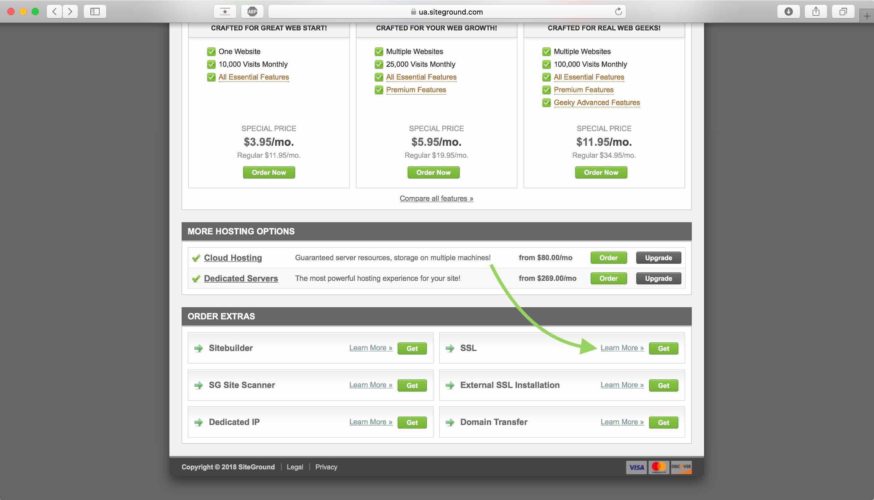Click Order button for Cloud Hosting
This screenshot has height=500, width=874.
tap(608, 258)
